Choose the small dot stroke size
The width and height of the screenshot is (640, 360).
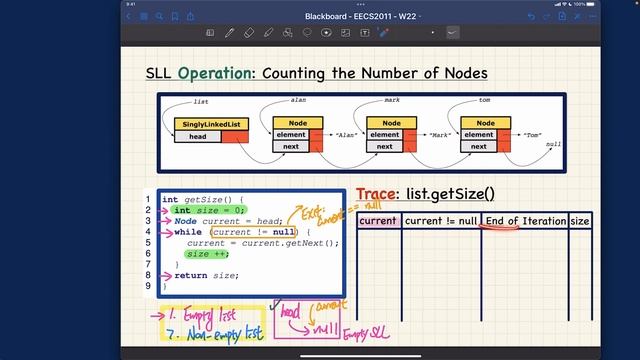point(433,33)
